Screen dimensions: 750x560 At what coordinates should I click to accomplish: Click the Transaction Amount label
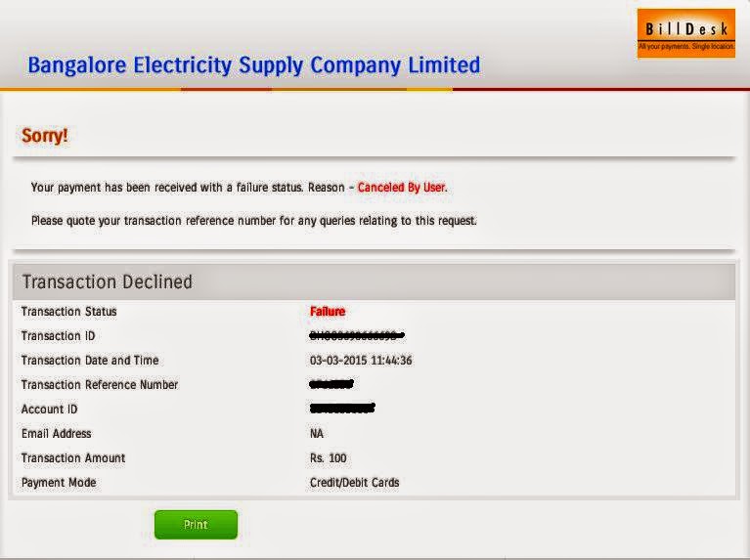[x=73, y=458]
